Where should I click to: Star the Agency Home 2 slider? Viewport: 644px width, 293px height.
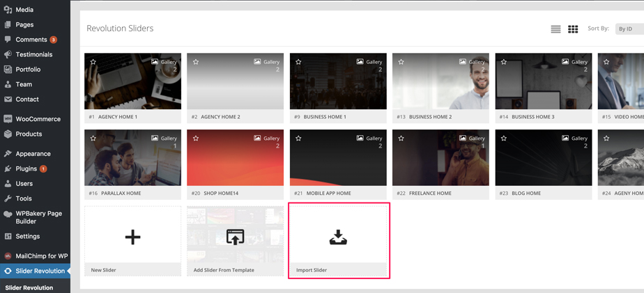[196, 62]
